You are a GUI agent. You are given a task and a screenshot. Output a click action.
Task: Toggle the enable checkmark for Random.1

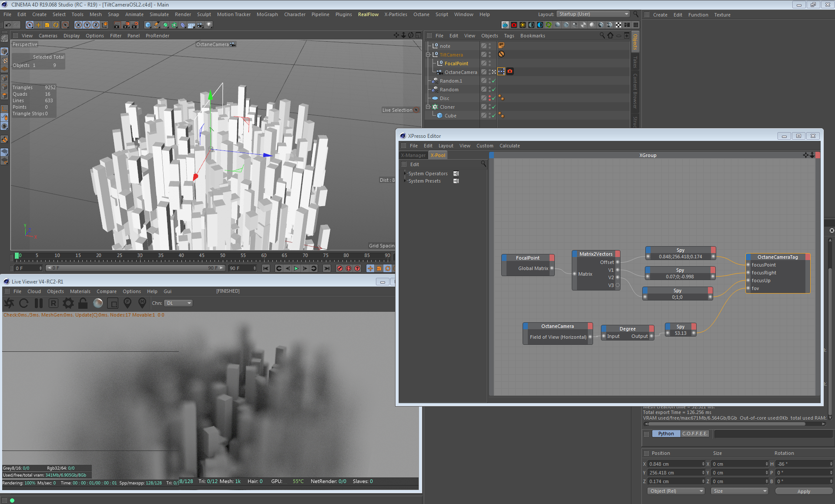tap(493, 81)
